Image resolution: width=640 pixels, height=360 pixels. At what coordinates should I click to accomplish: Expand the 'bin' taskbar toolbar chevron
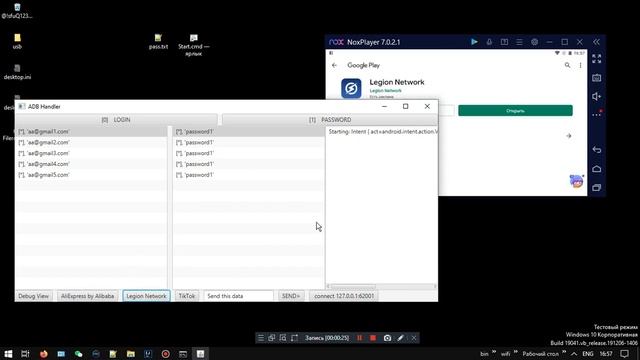[494, 352]
